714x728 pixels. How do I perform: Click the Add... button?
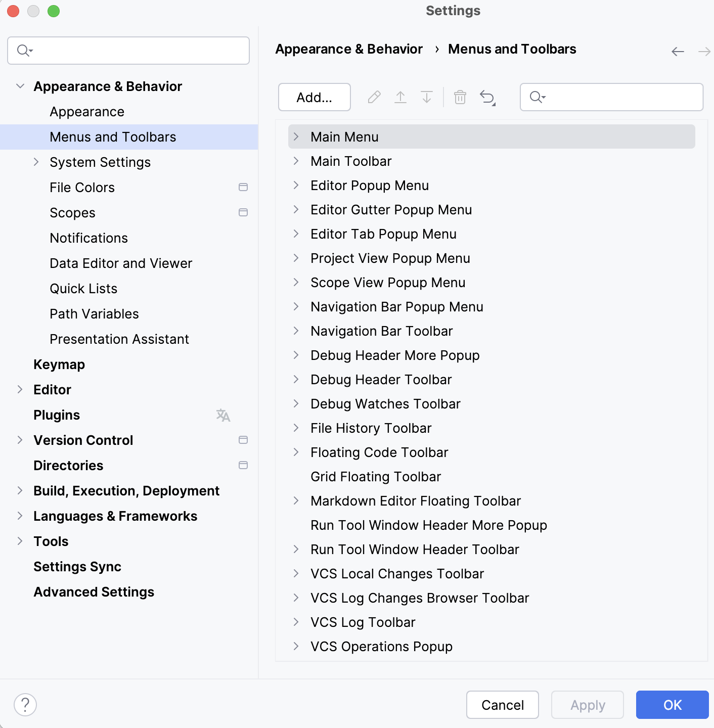314,97
